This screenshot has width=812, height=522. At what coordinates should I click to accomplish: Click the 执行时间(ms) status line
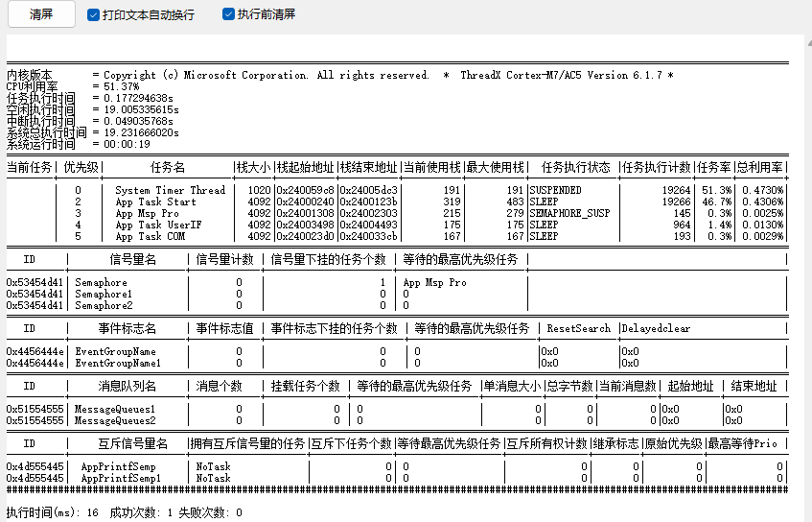(53, 512)
